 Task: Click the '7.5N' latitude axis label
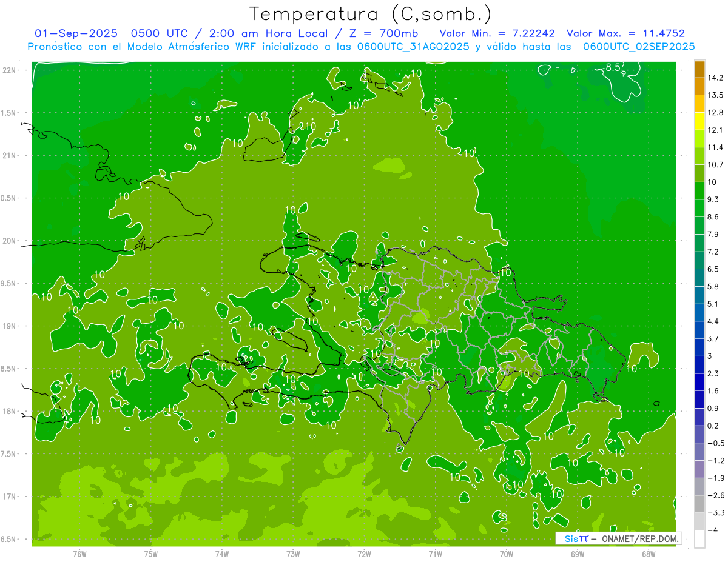click(9, 453)
